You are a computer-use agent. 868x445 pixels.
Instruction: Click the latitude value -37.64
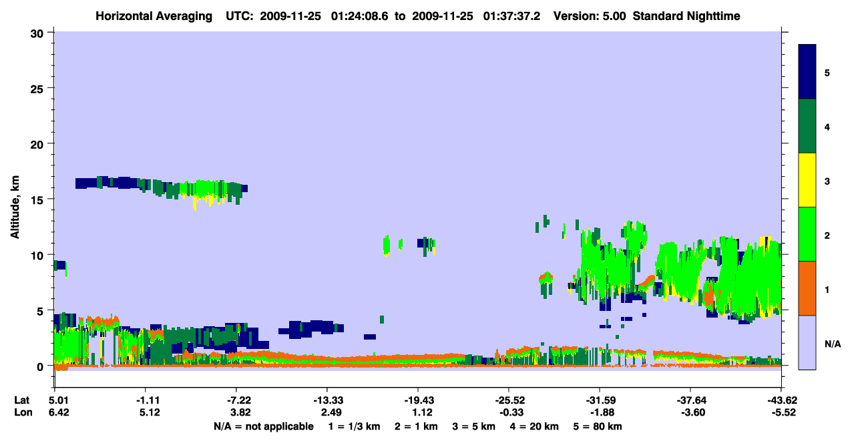tap(690, 400)
